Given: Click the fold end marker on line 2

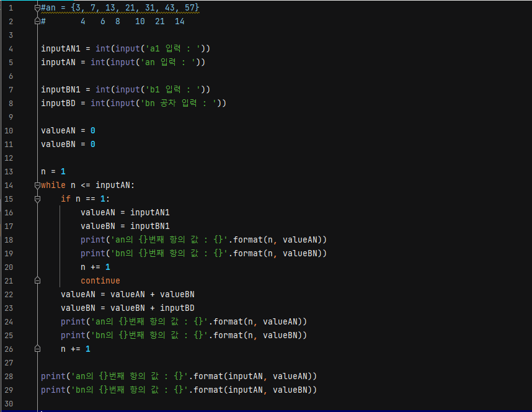Looking at the screenshot, I should point(37,21).
